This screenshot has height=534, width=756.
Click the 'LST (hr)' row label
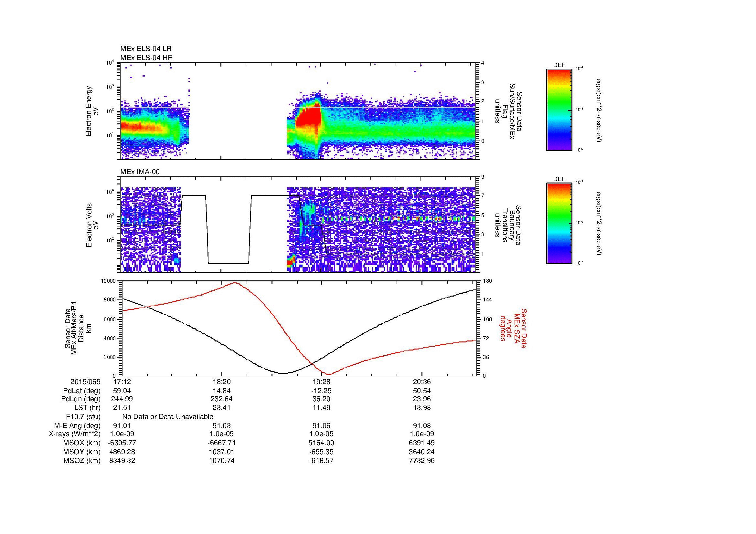(87, 408)
